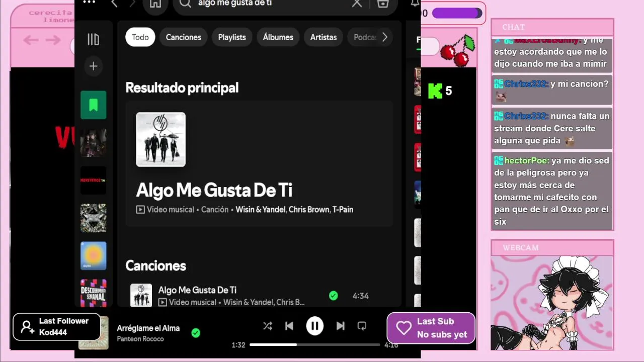Toggle shuffle playback

tap(268, 326)
